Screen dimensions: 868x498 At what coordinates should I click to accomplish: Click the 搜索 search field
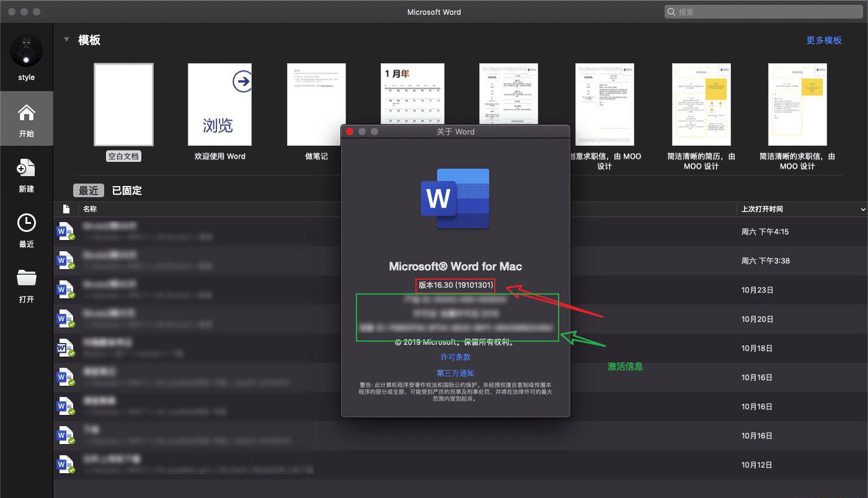click(763, 12)
